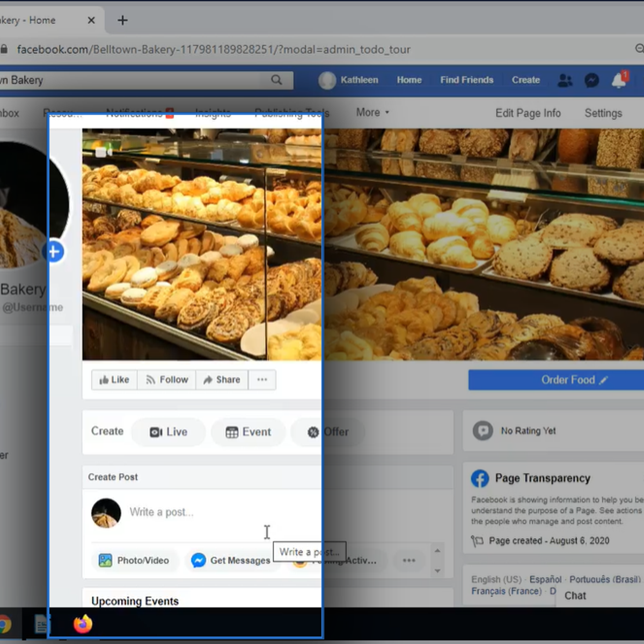Click the Upcoming Events heading
644x644 pixels.
pyautogui.click(x=135, y=601)
